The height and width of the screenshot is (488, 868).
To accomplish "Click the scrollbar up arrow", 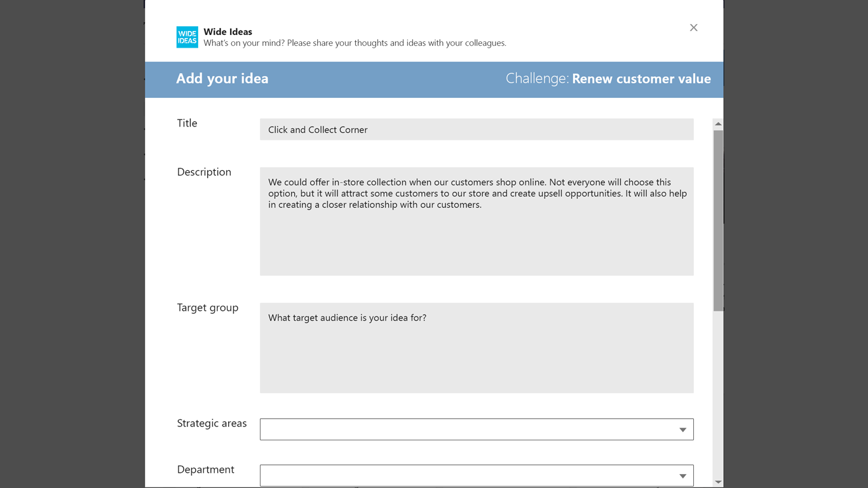I will click(x=718, y=124).
